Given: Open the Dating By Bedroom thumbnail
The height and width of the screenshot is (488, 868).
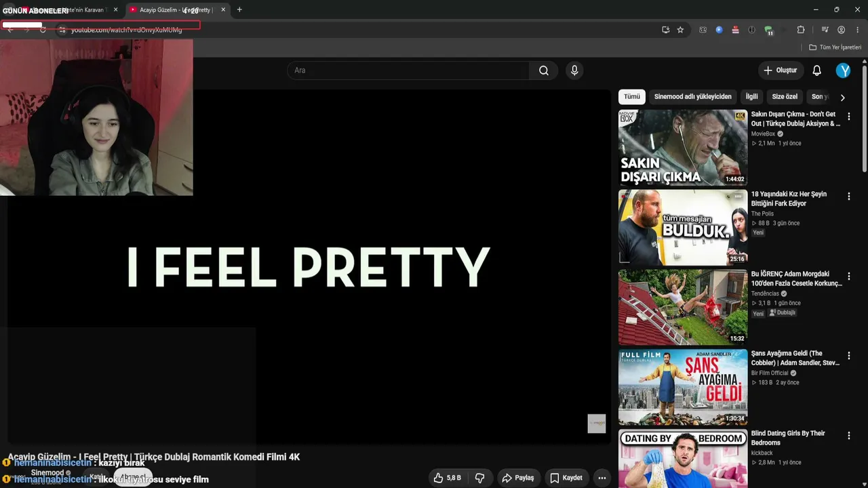Looking at the screenshot, I should (683, 458).
